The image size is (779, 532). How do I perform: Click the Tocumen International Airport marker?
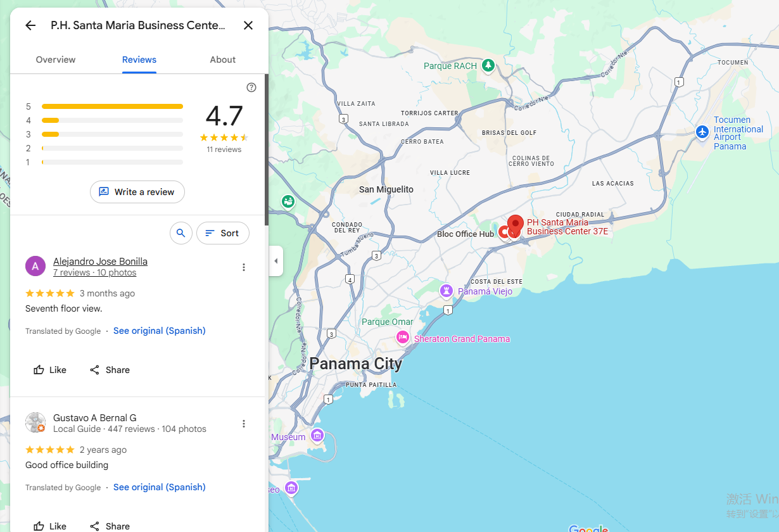(702, 132)
